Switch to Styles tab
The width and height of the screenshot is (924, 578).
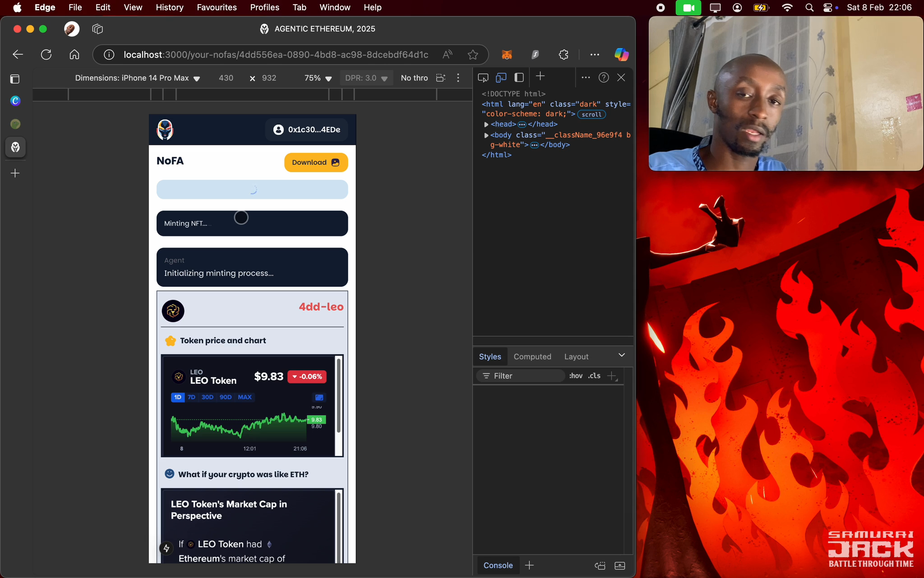click(490, 357)
